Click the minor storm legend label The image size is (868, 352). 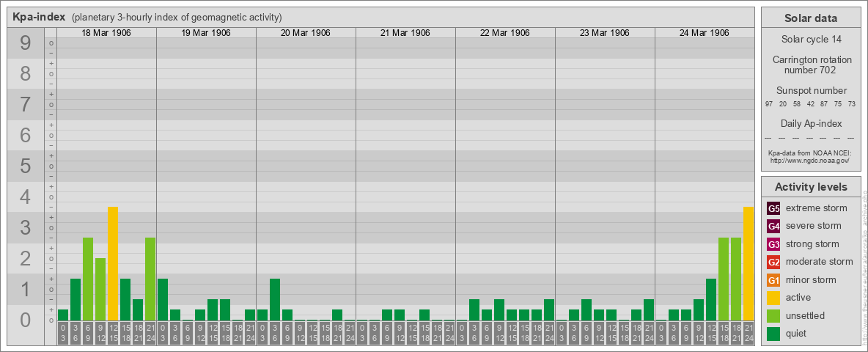811,280
